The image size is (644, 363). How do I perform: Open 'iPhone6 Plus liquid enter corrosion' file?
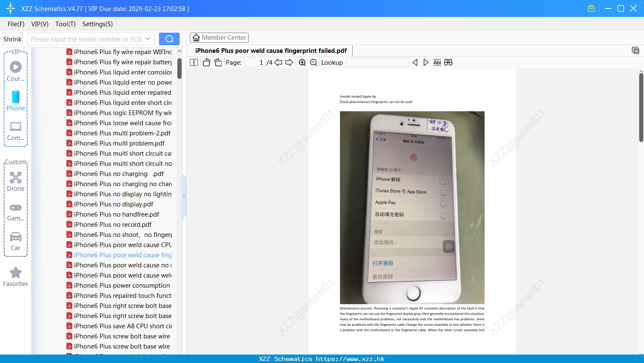119,72
